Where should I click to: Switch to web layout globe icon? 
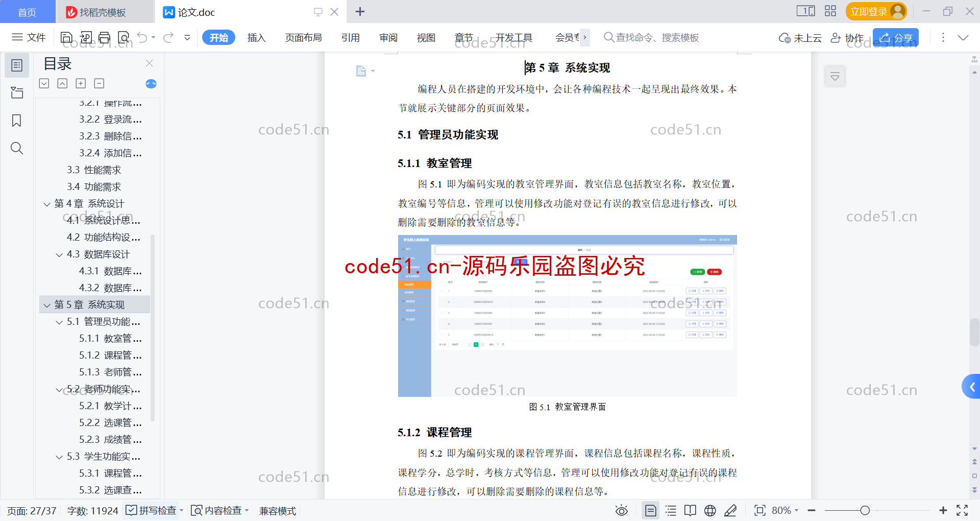point(710,510)
